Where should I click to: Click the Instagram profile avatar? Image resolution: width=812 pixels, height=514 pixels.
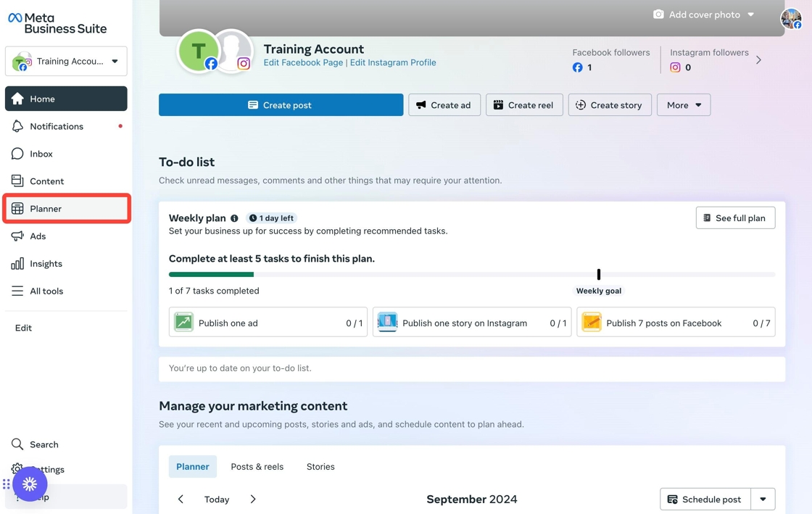pyautogui.click(x=234, y=51)
